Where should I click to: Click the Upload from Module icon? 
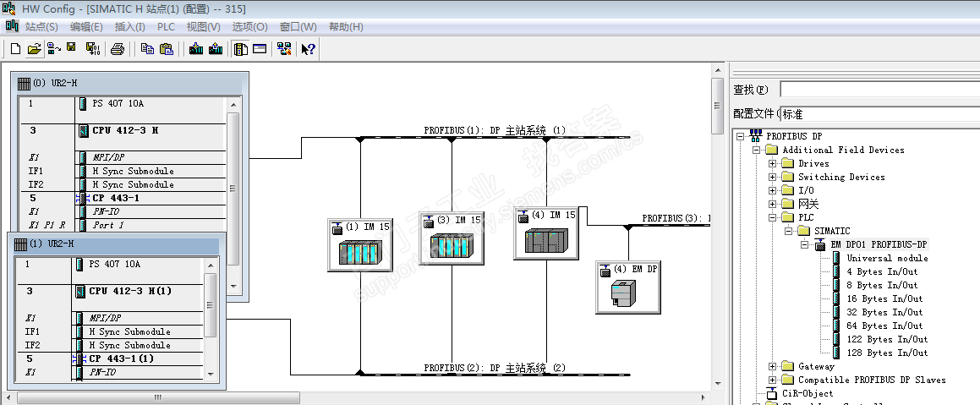point(216,49)
